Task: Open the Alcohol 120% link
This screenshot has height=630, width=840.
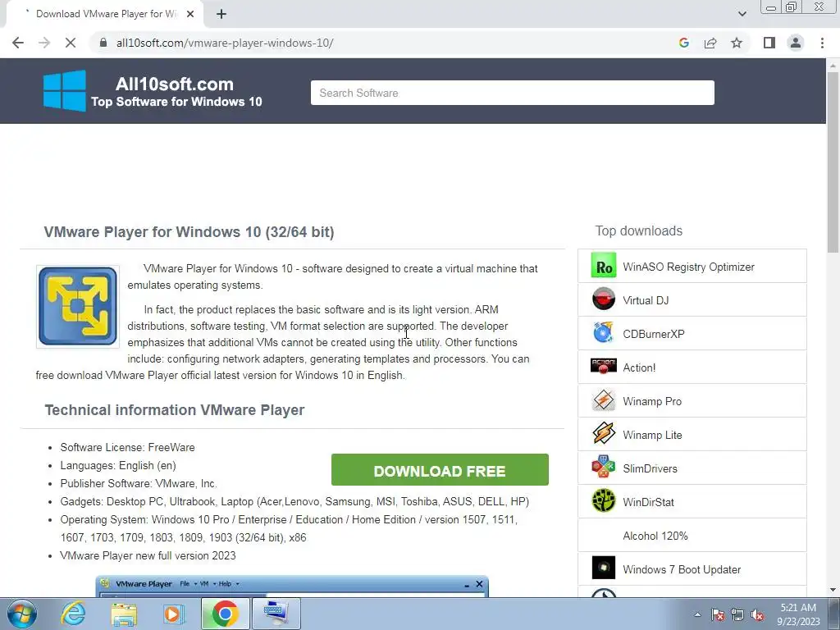Action: click(x=655, y=536)
